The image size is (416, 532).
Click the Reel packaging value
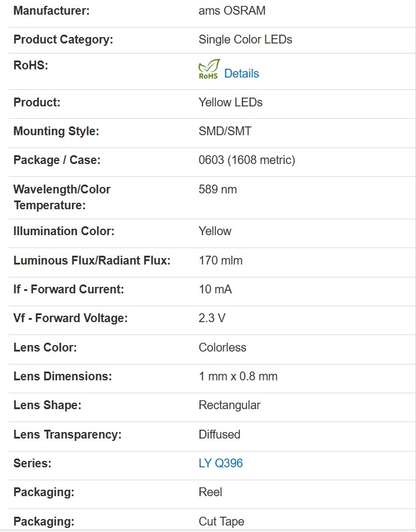coord(211,492)
